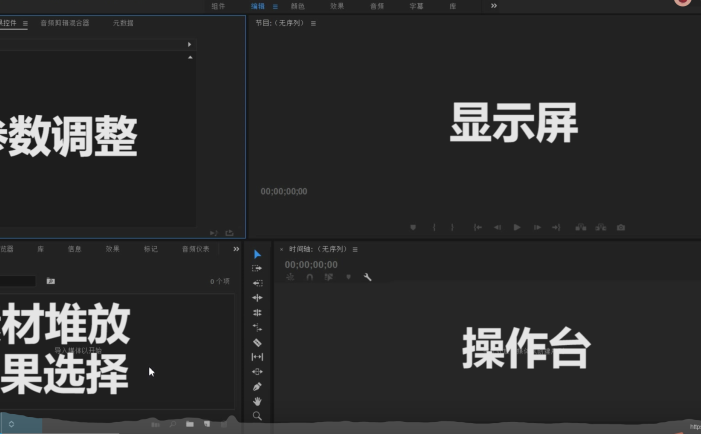The height and width of the screenshot is (434, 701).
Task: Click timeline timecode 00;00;00;00
Action: point(311,265)
